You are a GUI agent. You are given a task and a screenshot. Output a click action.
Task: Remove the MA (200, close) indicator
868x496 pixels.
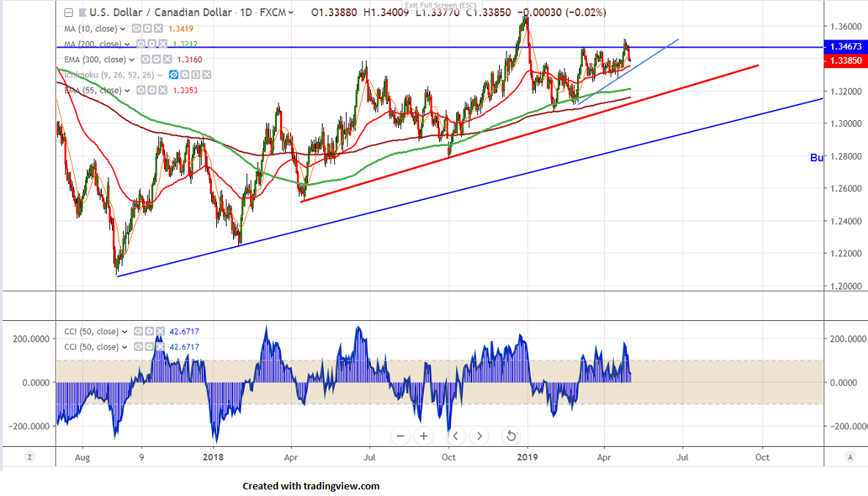pos(163,44)
